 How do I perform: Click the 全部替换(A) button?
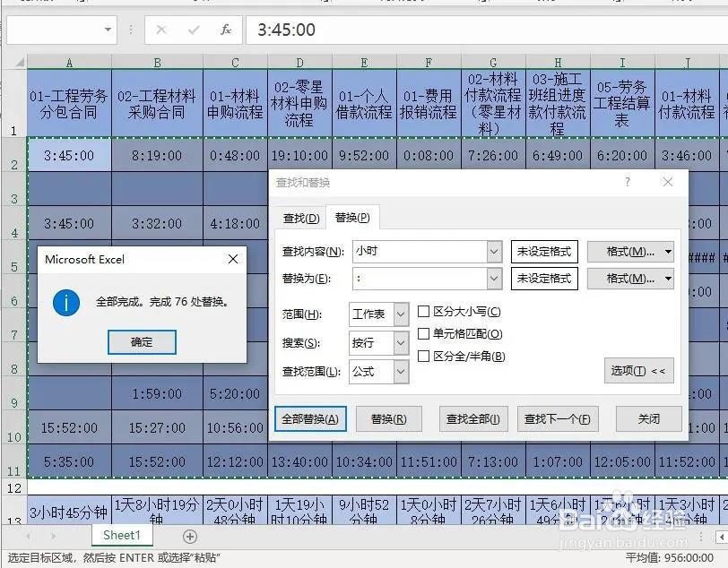310,419
